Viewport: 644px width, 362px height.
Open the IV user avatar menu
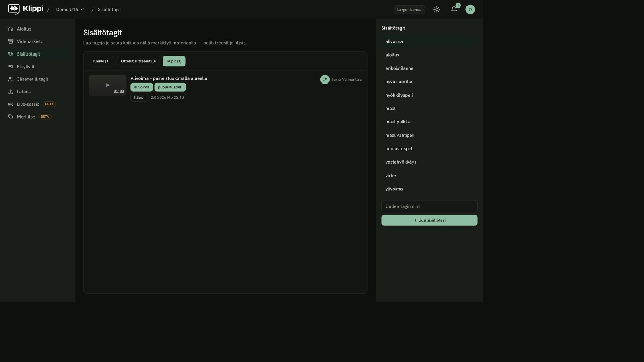pyautogui.click(x=470, y=10)
